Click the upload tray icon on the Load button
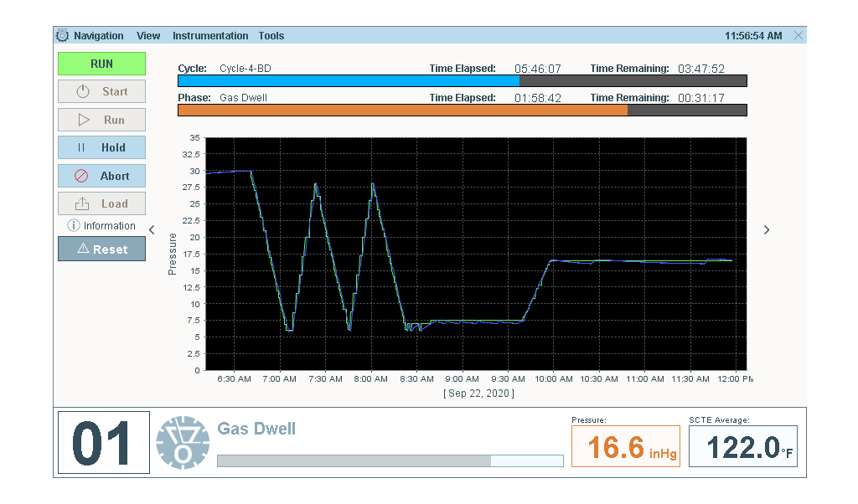Viewport: 858px width, 504px height. click(82, 203)
